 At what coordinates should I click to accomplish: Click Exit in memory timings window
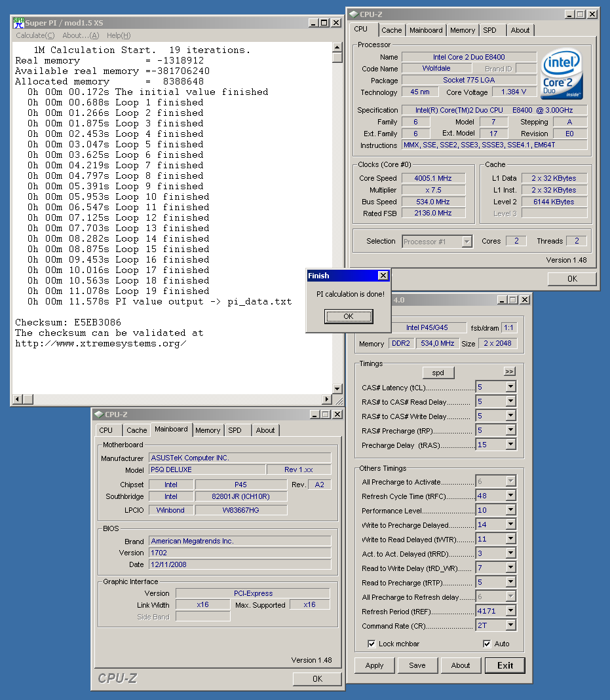click(505, 665)
